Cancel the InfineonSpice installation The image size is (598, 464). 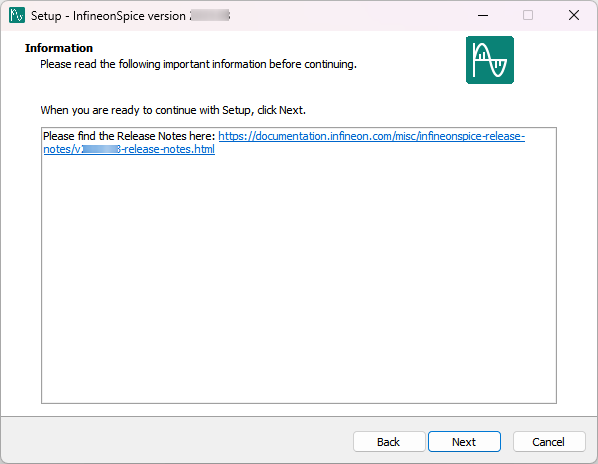click(x=548, y=442)
